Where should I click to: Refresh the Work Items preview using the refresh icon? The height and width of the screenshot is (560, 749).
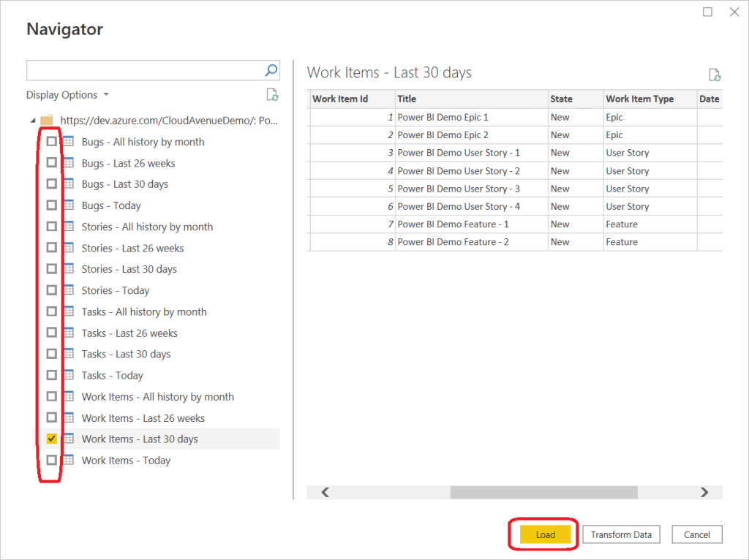(715, 74)
